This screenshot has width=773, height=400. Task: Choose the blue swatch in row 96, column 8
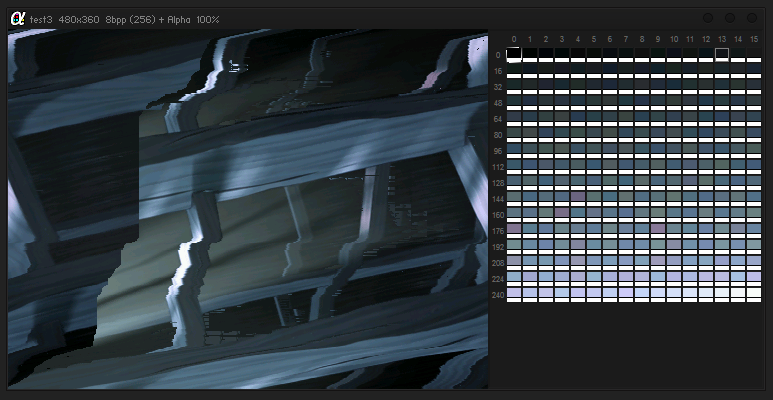coord(642,150)
